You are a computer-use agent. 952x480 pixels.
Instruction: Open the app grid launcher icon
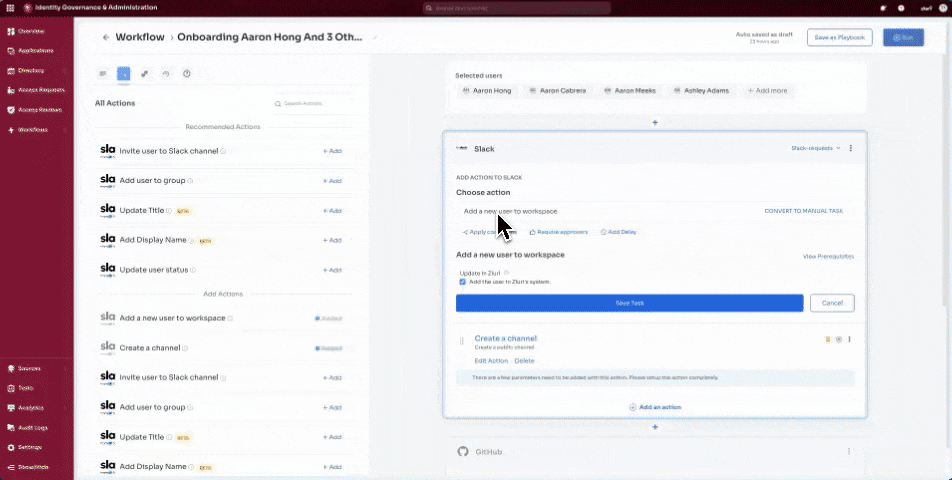point(10,8)
